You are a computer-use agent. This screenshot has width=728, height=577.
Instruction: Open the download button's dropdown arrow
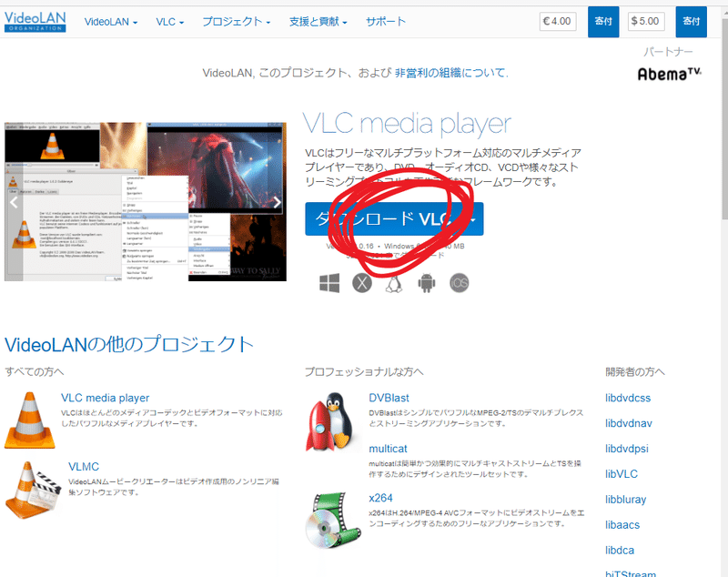click(x=471, y=219)
